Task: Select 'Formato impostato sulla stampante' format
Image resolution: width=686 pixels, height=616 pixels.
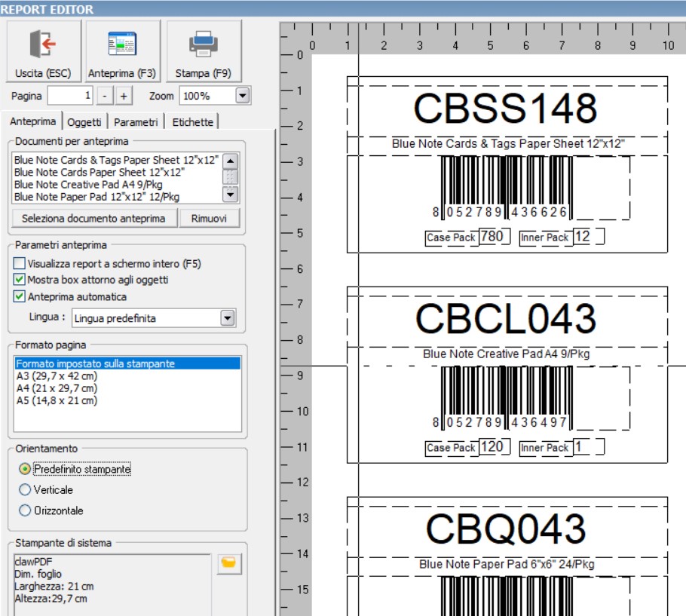Action: click(x=127, y=363)
